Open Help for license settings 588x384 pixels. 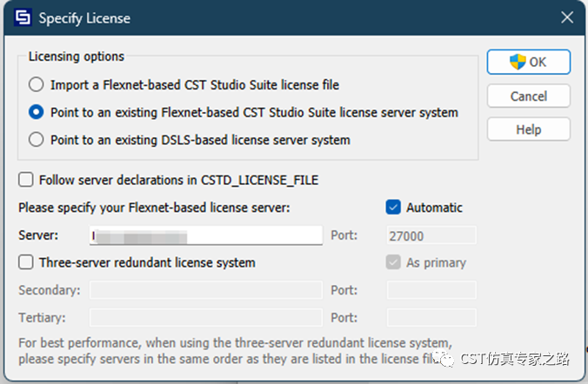coord(528,129)
